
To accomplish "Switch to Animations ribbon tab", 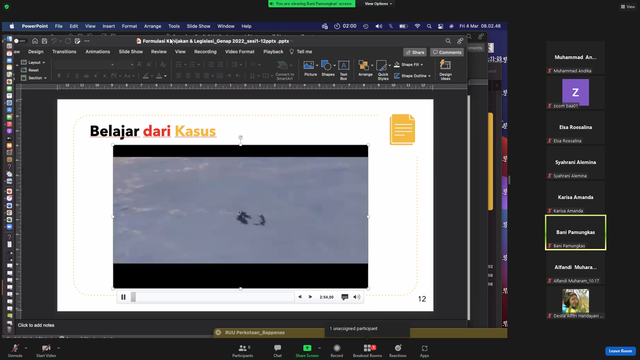I will coord(98,52).
